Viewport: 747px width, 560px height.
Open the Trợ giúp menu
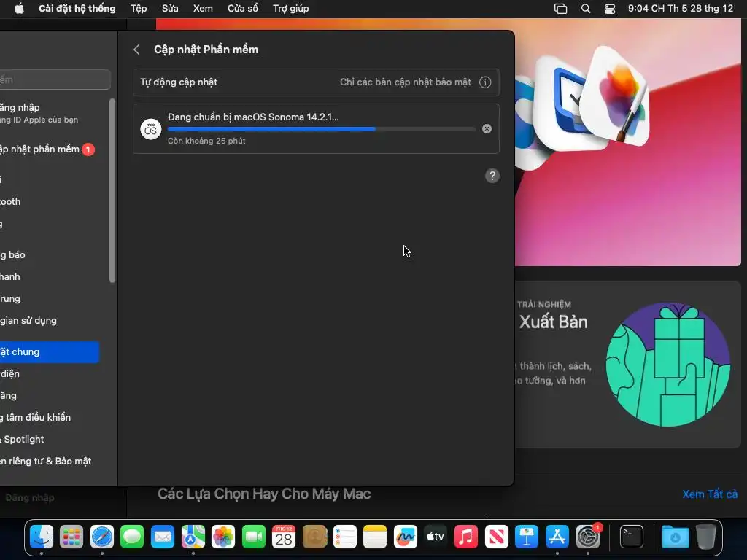[x=290, y=9]
